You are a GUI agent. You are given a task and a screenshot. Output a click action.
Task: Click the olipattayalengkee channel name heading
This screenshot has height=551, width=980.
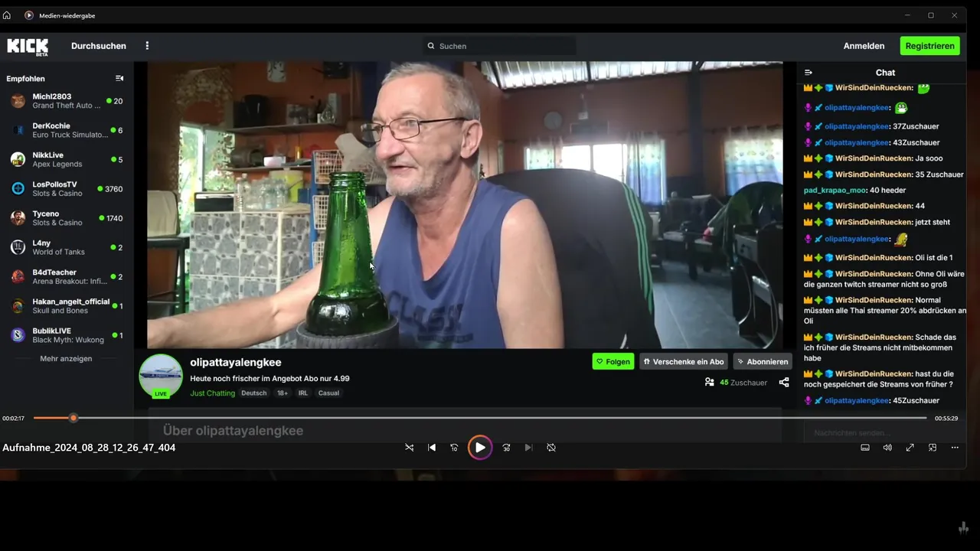click(x=236, y=362)
